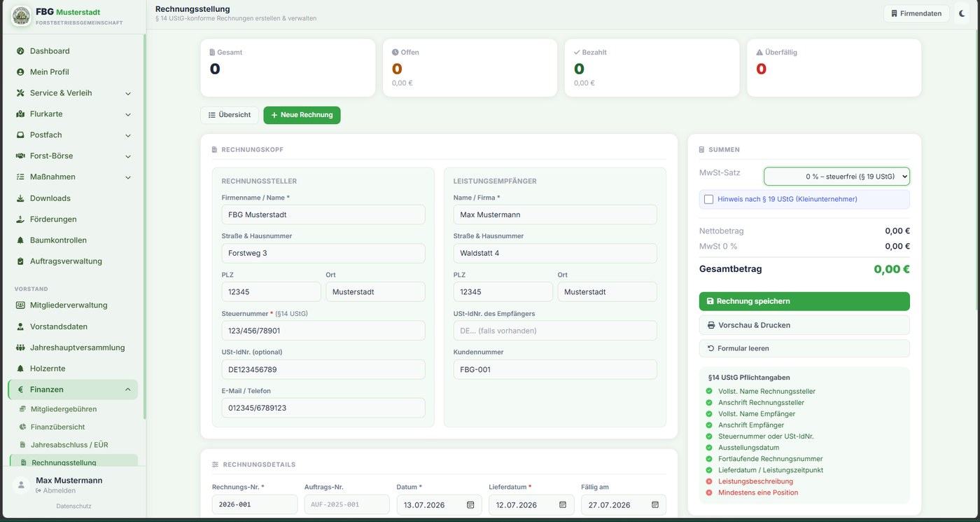Click the Dashboard sidebar icon

click(20, 51)
